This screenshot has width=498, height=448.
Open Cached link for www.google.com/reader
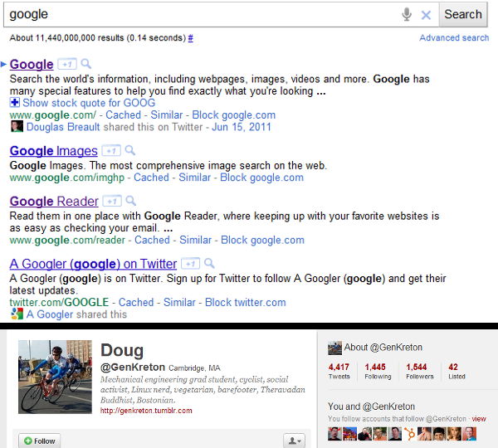coord(152,240)
